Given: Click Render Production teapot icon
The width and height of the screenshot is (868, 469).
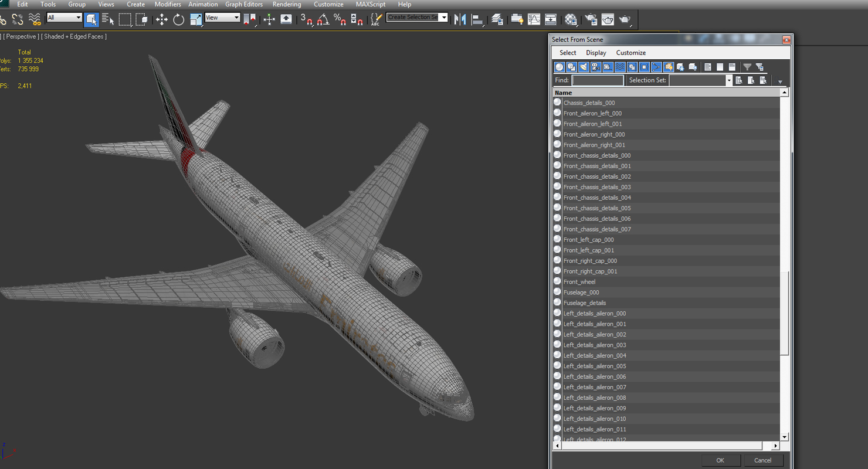Looking at the screenshot, I should (625, 19).
